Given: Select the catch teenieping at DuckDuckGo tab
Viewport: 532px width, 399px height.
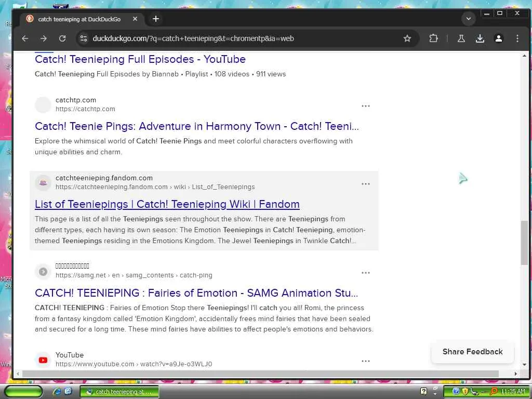Looking at the screenshot, I should (x=83, y=19).
